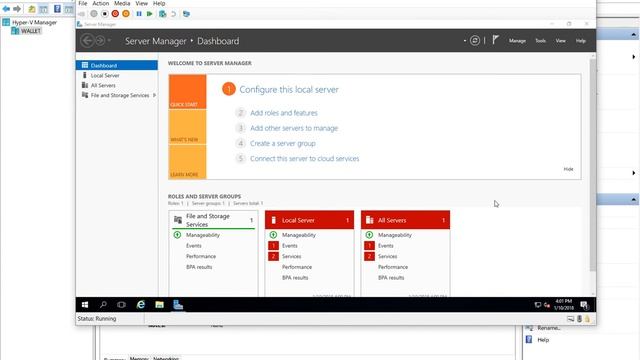640x360 pixels.
Task: Open Task View on guest taskbar
Action: pyautogui.click(x=121, y=304)
